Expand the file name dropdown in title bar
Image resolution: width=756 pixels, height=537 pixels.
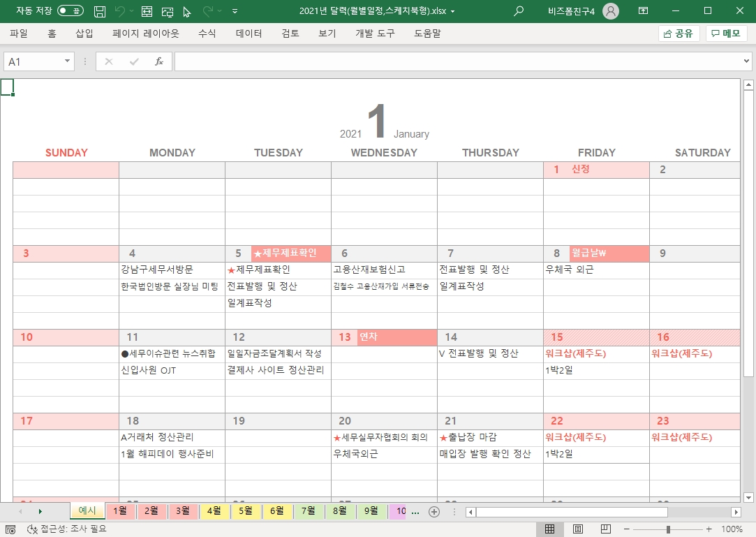coord(453,11)
